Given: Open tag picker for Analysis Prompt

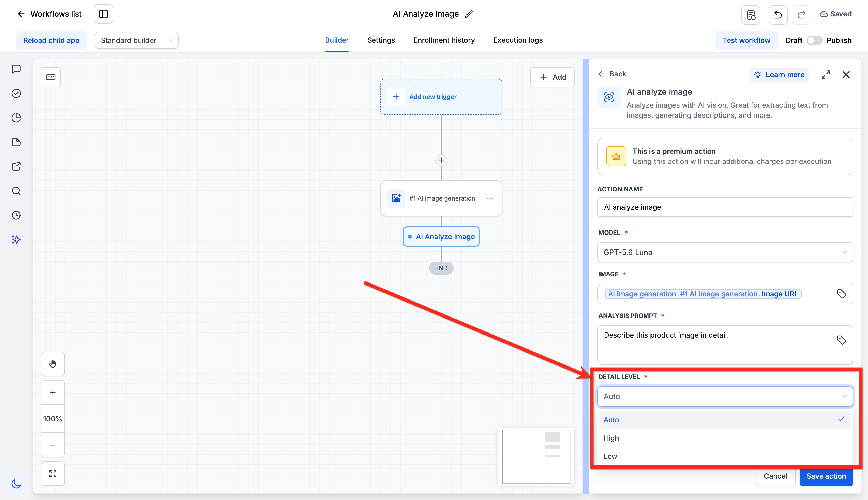Looking at the screenshot, I should [841, 340].
